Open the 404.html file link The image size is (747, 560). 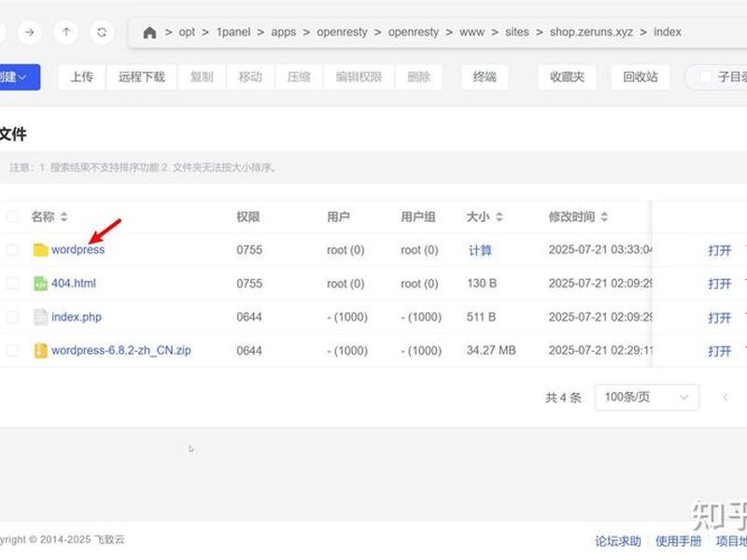pos(74,284)
